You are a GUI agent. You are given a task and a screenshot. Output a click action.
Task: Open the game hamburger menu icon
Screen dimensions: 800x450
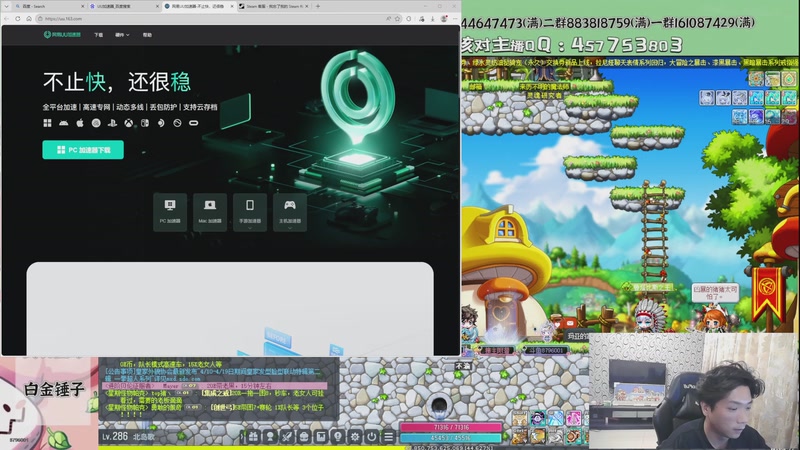pos(388,437)
